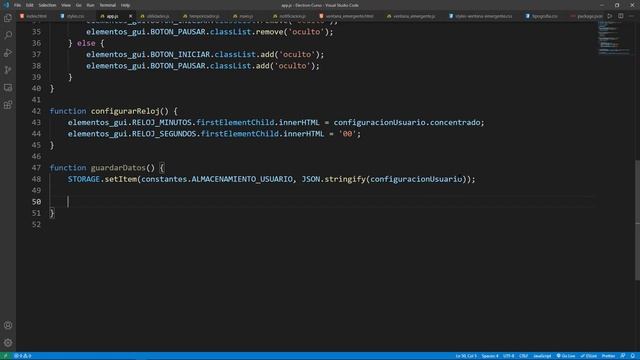Switch to the tipografia.css tab
The height and width of the screenshot is (360, 640).
coord(544,16)
